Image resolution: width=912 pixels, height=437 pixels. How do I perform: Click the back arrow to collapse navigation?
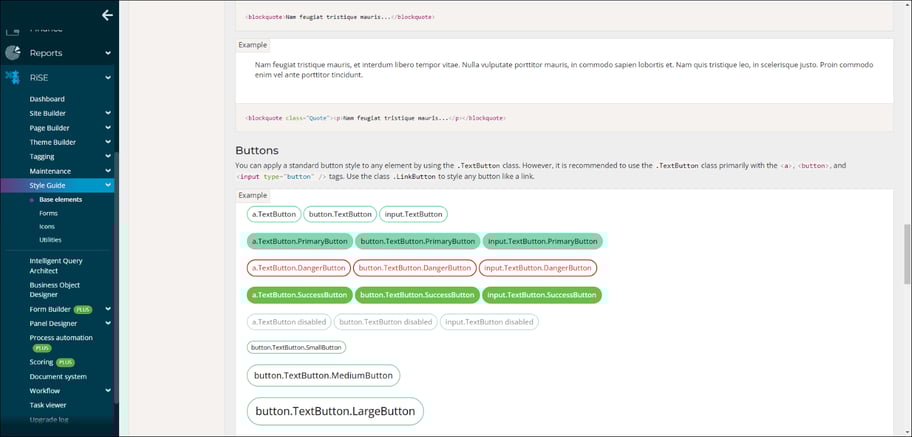point(107,15)
